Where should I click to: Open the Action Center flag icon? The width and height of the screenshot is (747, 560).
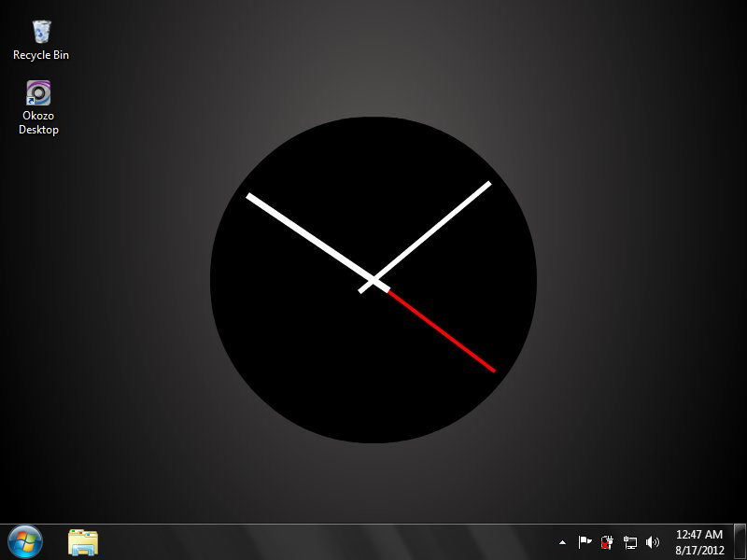(585, 542)
